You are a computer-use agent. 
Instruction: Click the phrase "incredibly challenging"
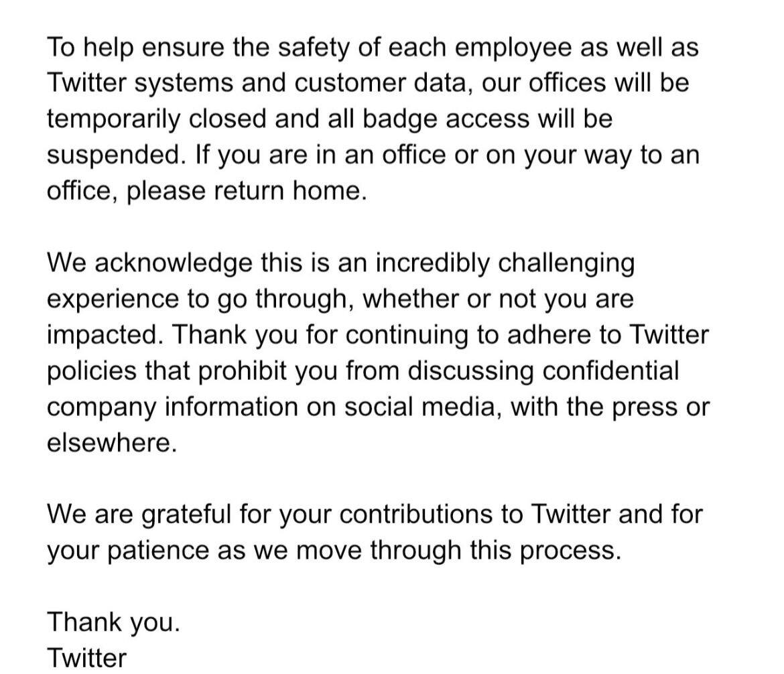click(x=504, y=263)
